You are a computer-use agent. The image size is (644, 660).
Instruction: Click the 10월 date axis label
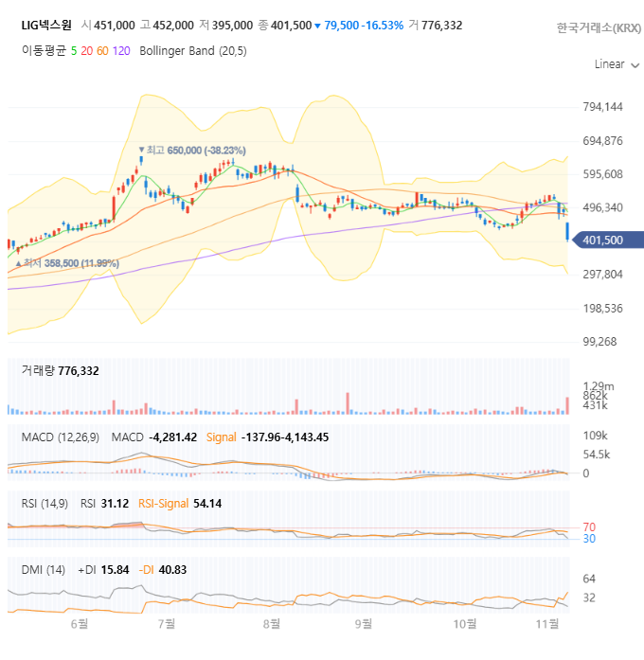click(x=465, y=624)
